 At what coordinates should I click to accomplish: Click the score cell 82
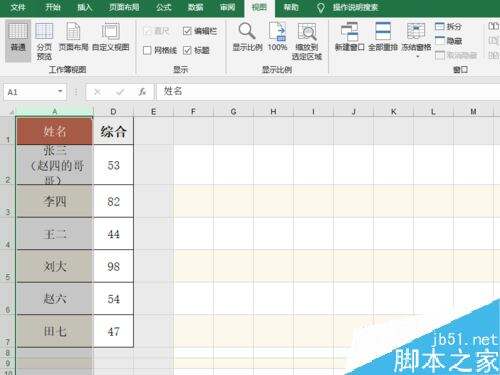point(113,201)
